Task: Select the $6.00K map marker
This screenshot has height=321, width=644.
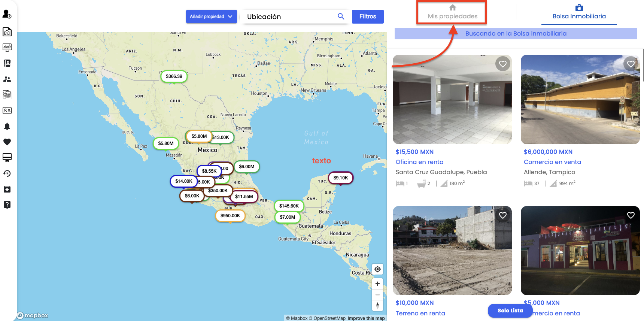Action: (x=192, y=196)
